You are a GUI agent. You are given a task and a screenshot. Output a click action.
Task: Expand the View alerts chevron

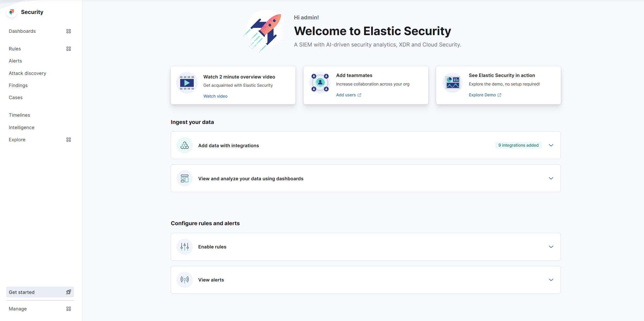551,280
